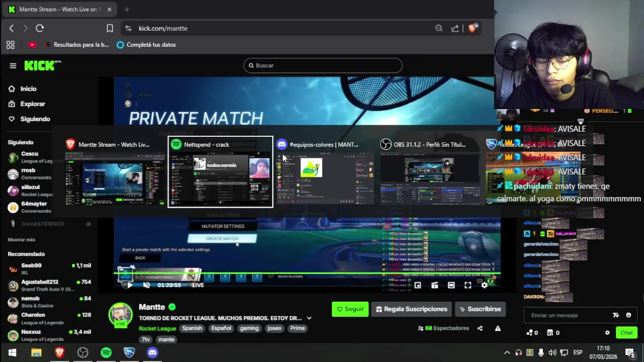Click the green stream progress bar
The height and width of the screenshot is (362, 644).
(307, 274)
